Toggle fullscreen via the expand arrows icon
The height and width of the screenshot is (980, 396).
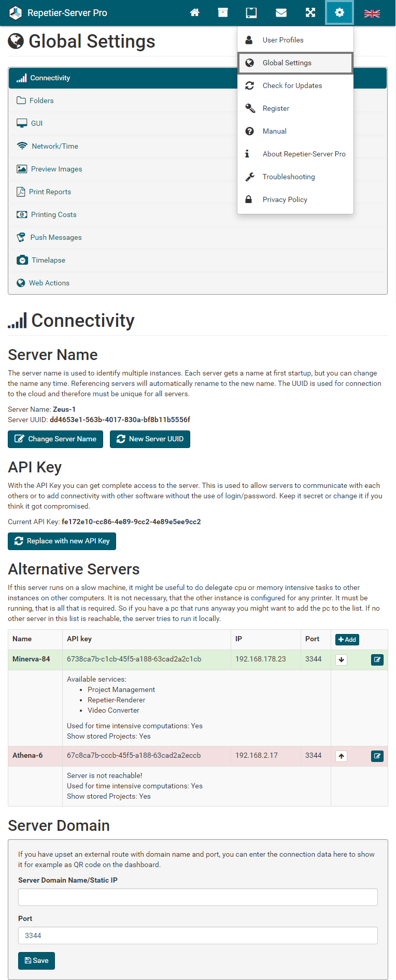(310, 12)
